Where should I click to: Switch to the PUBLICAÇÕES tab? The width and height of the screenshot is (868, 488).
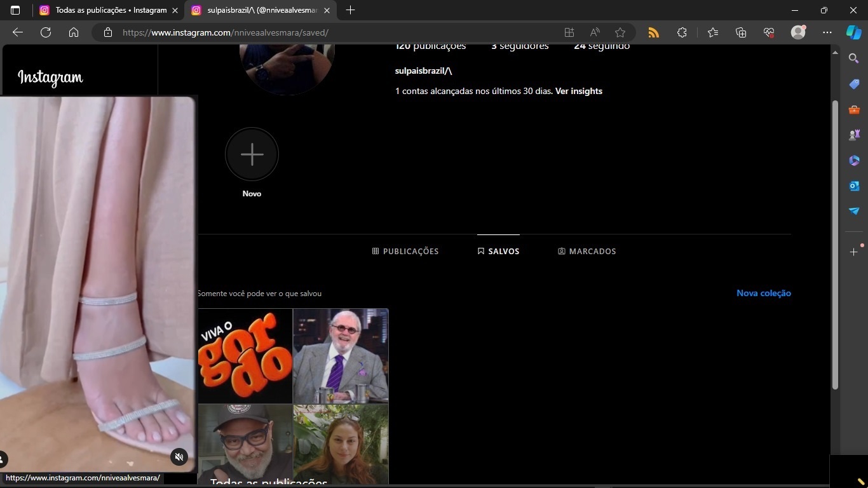tap(405, 252)
